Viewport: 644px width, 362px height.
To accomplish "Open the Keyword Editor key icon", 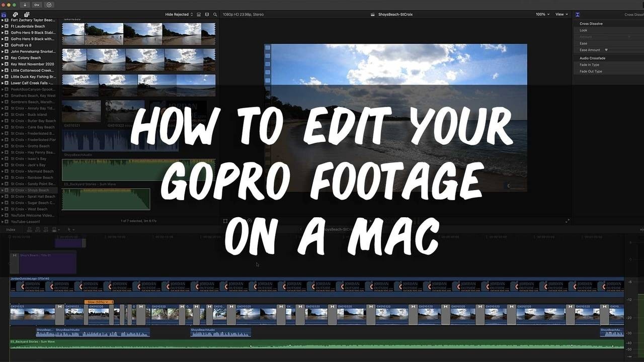I will [x=37, y=5].
